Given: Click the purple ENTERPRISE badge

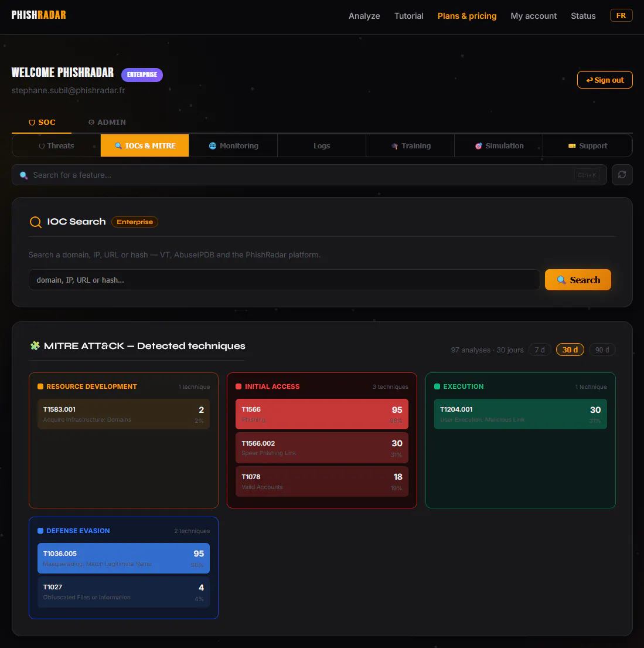Looking at the screenshot, I should (x=142, y=74).
